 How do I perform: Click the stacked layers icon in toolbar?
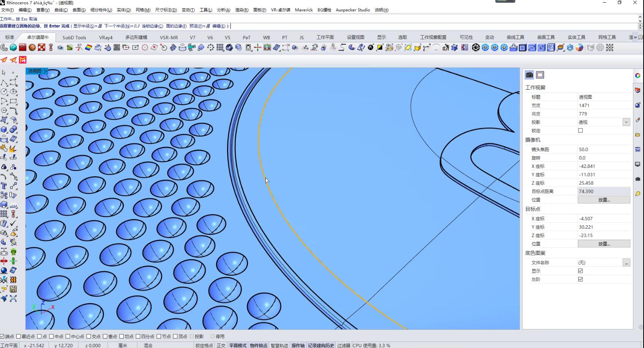[560, 47]
